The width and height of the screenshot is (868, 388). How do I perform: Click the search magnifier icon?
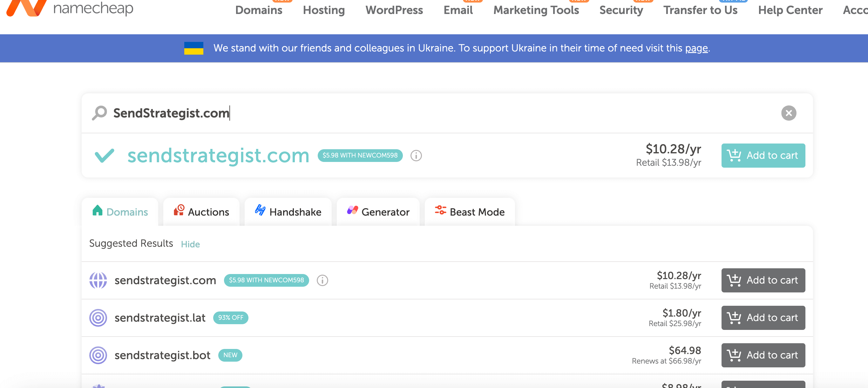[99, 113]
